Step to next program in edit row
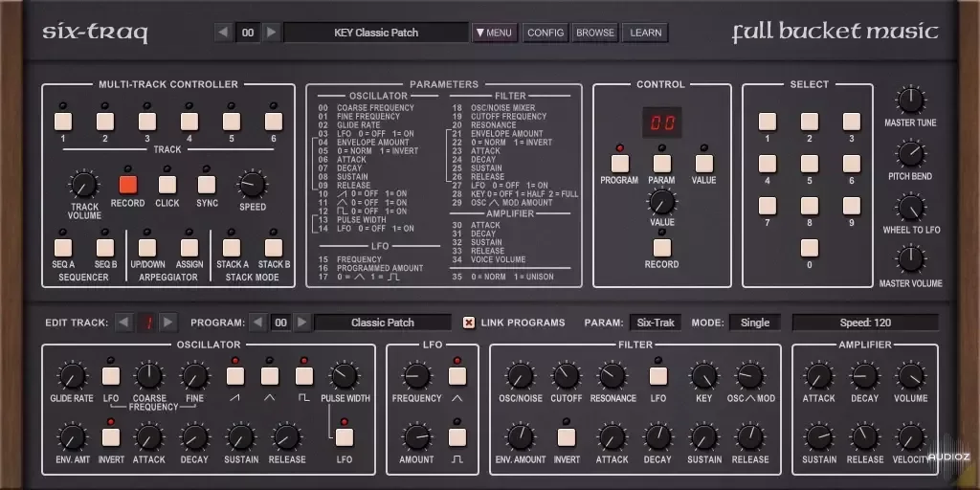The width and height of the screenshot is (980, 490). (x=301, y=323)
